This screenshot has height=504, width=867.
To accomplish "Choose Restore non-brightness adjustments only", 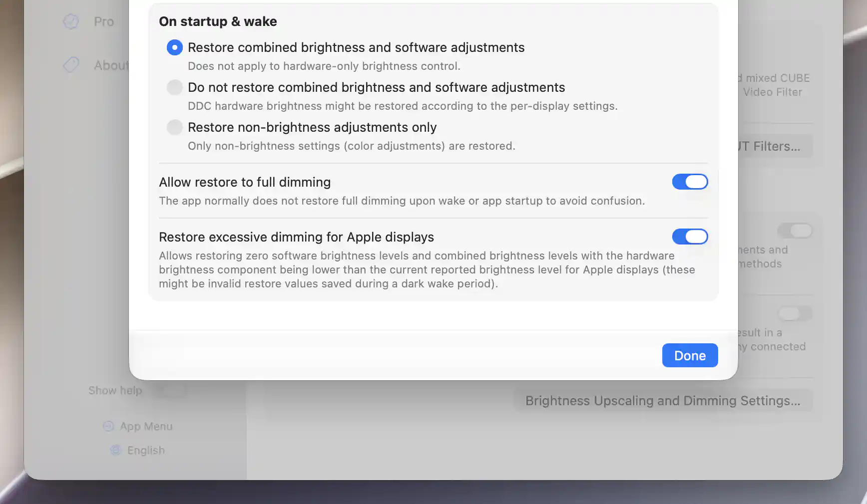I will pyautogui.click(x=174, y=127).
